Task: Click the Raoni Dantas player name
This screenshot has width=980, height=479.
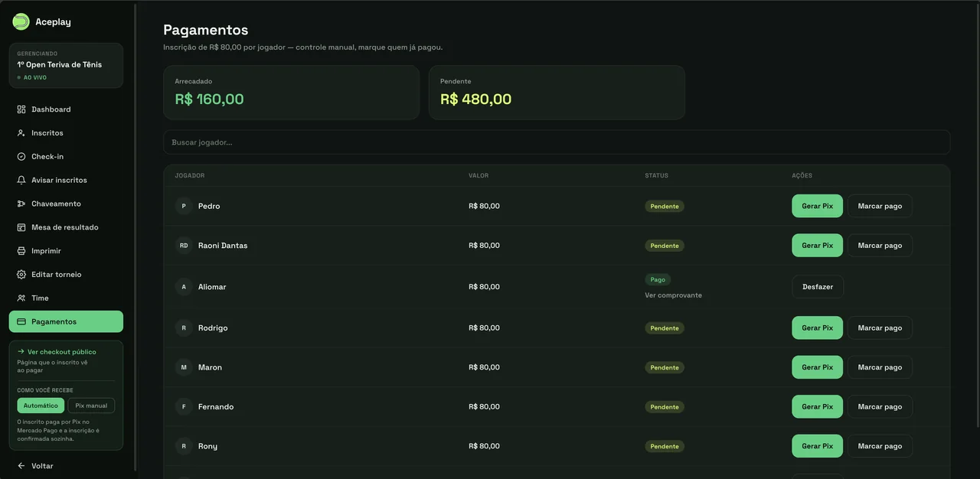Action: click(x=223, y=246)
